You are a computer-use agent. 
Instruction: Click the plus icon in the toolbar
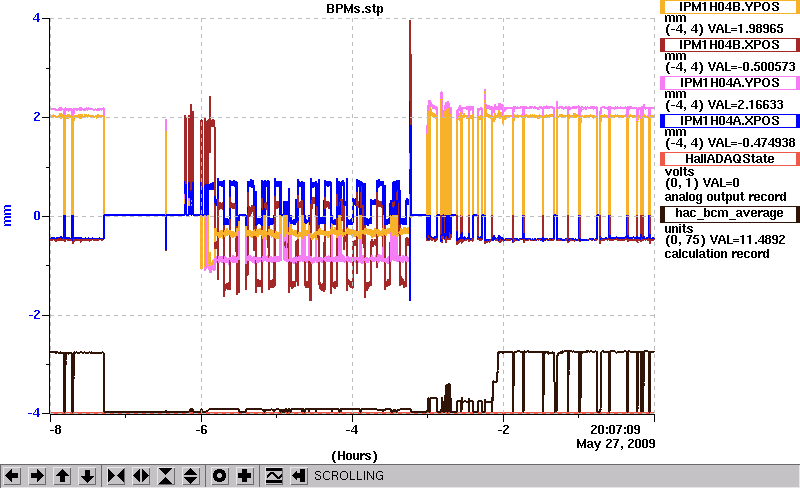(245, 476)
